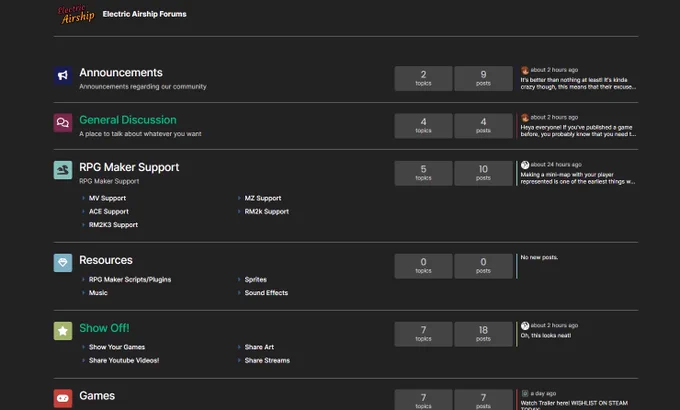This screenshot has width=680, height=410.
Task: Click the Electric Airship logo
Action: 76,14
